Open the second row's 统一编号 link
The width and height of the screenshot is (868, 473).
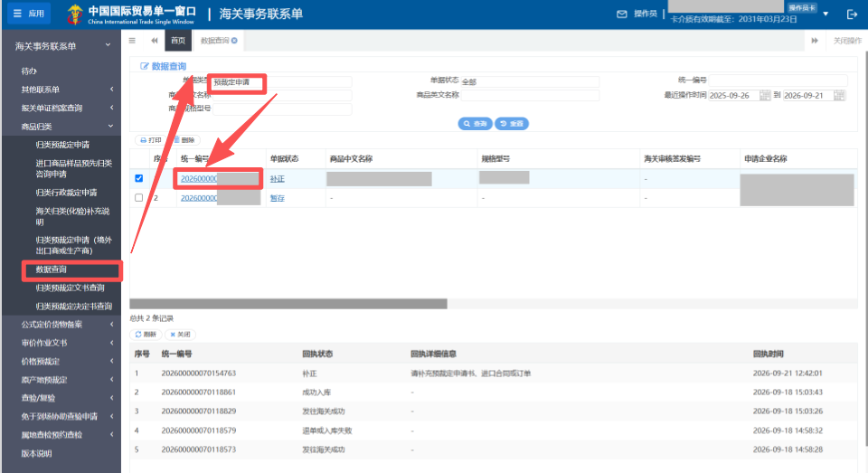[199, 198]
